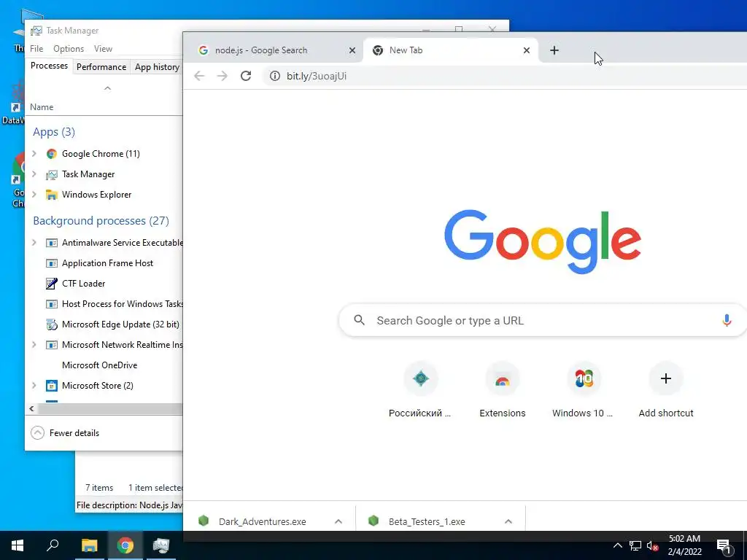Screen dimensions: 747x560
Task: Click the voice search microphone icon
Action: coord(727,320)
